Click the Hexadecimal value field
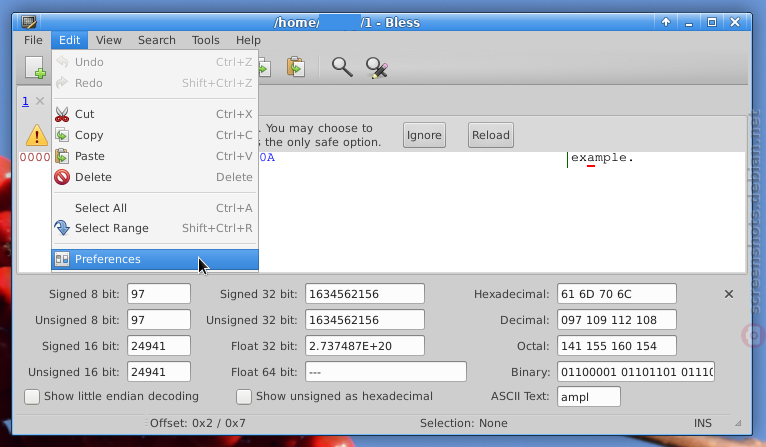 617,294
